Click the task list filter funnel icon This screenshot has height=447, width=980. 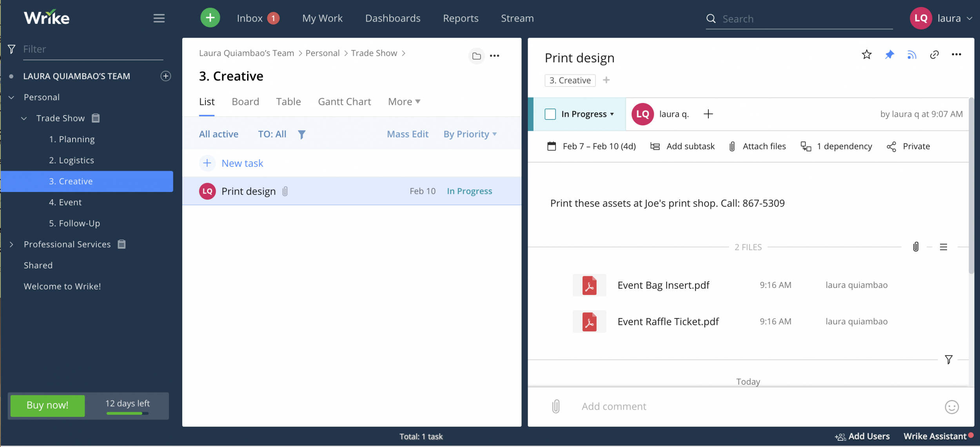click(x=301, y=134)
